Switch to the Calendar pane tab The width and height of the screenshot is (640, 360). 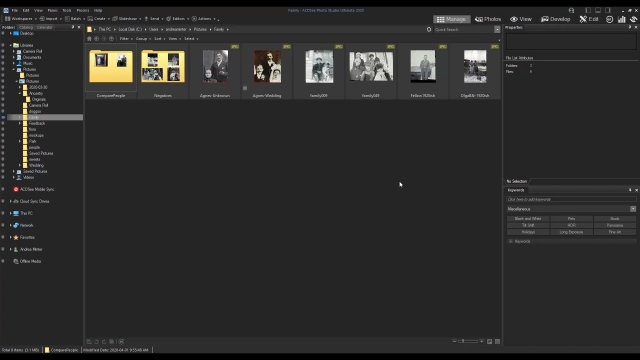pos(44,27)
